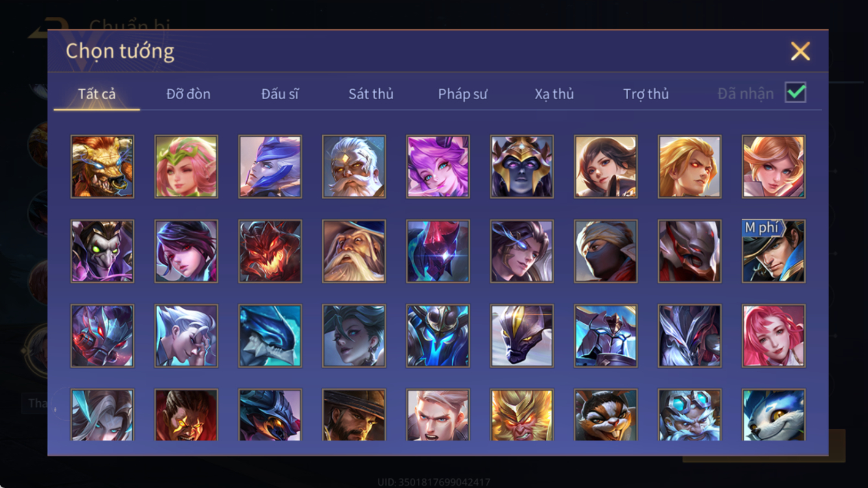Pick the white-bearded elder hero portrait
This screenshot has height=488, width=868.
[x=354, y=167]
